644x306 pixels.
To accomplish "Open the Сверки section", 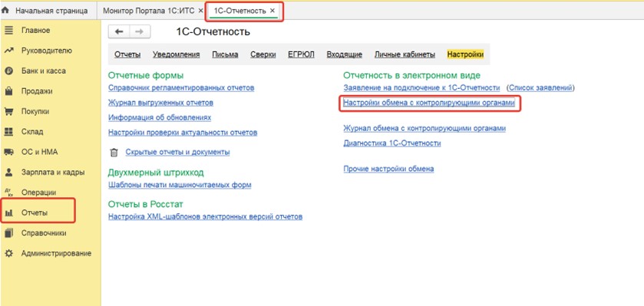I will point(263,54).
